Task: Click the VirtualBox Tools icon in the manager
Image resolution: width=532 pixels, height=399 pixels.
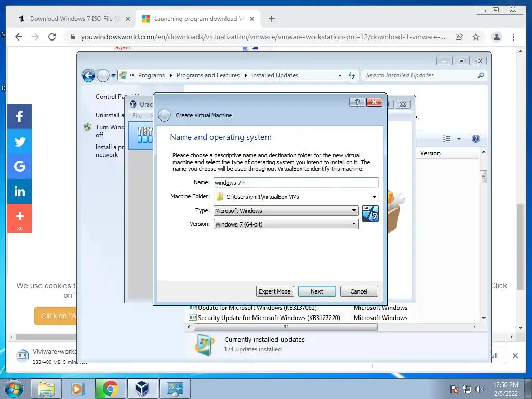Action: click(x=144, y=135)
